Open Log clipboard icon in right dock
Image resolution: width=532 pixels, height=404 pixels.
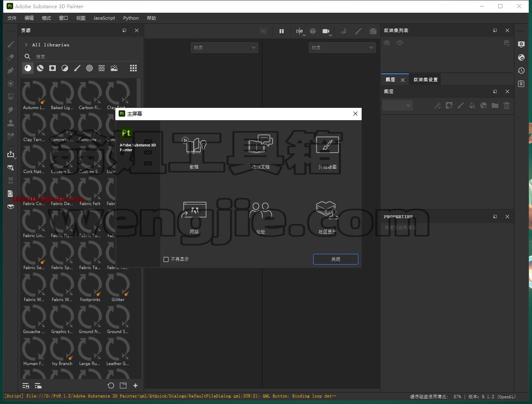click(521, 84)
